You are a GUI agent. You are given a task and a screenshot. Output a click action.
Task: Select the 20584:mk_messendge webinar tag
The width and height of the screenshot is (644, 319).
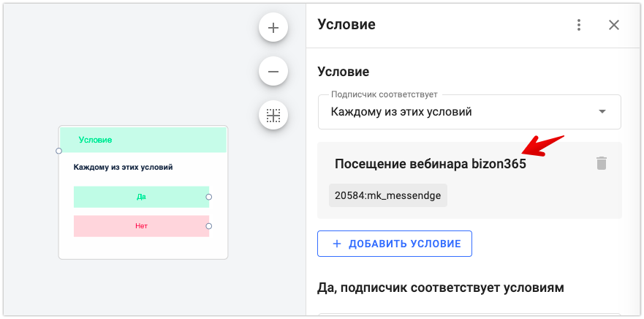coord(387,196)
